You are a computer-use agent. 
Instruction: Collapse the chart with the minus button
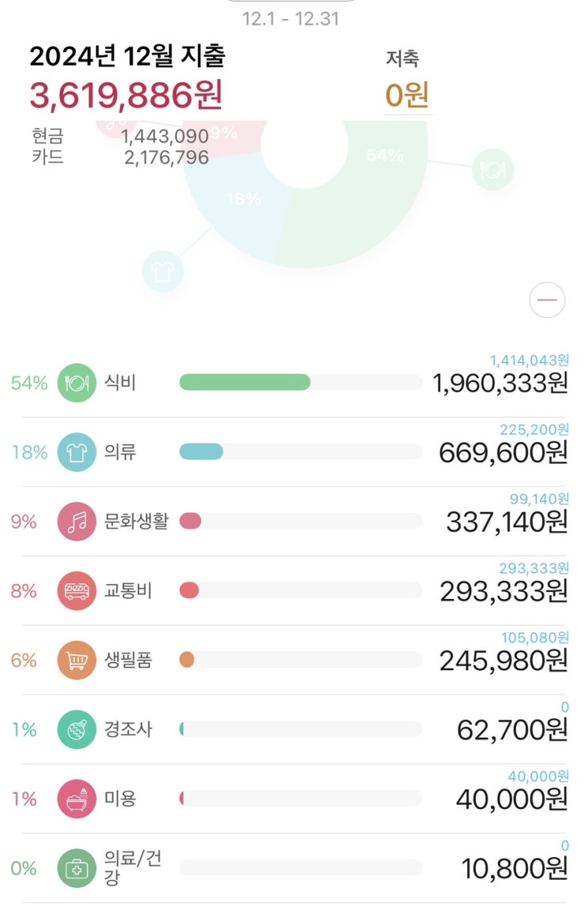(547, 301)
